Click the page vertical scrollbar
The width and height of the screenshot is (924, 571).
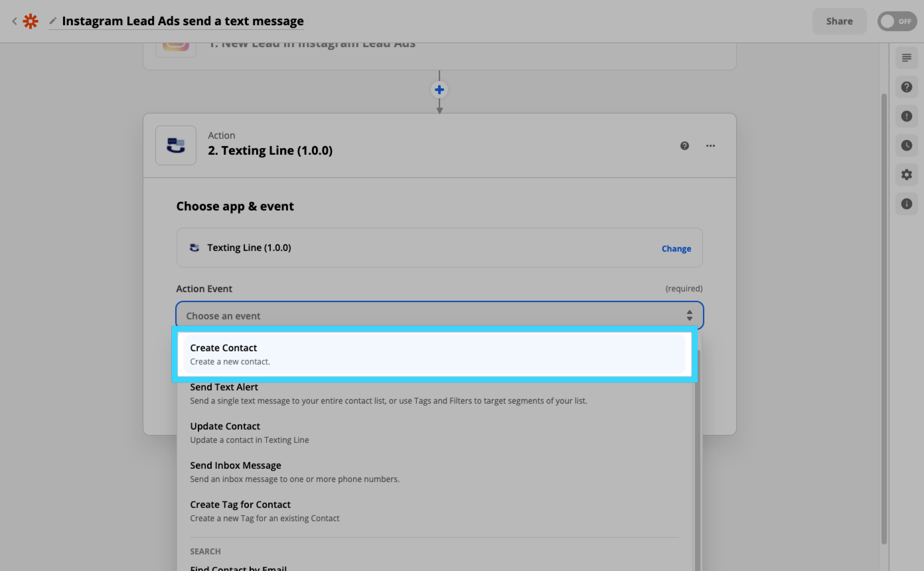884,319
